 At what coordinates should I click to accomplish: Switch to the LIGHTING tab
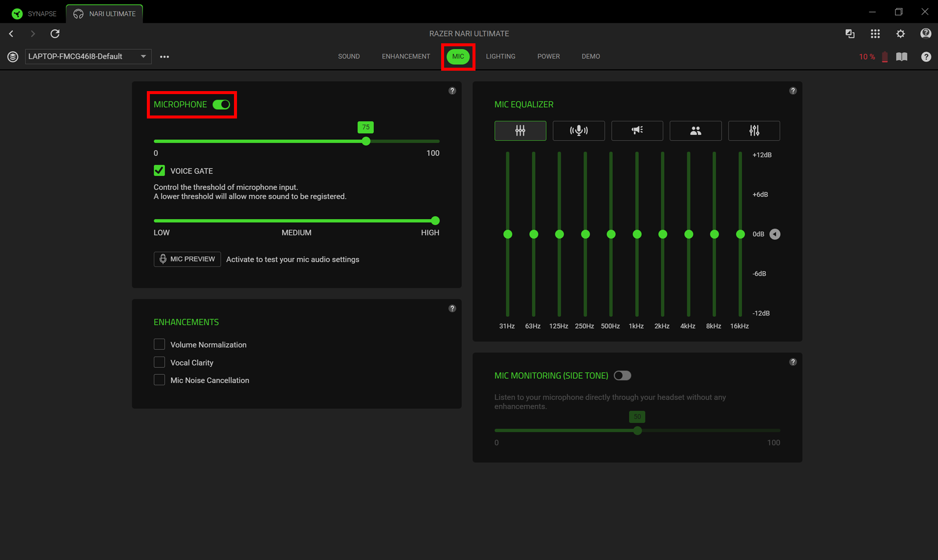pos(500,56)
